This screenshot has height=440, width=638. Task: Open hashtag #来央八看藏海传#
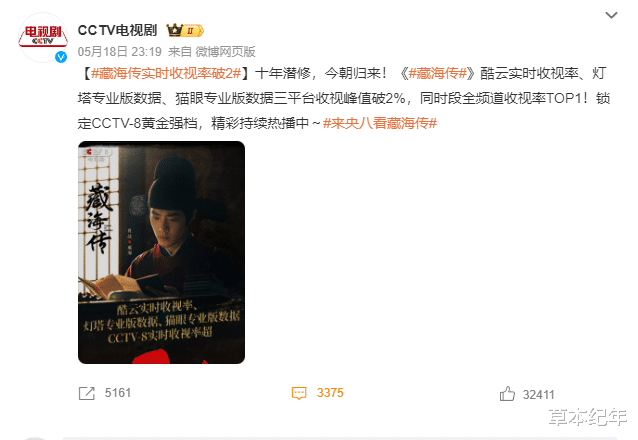tap(380, 123)
